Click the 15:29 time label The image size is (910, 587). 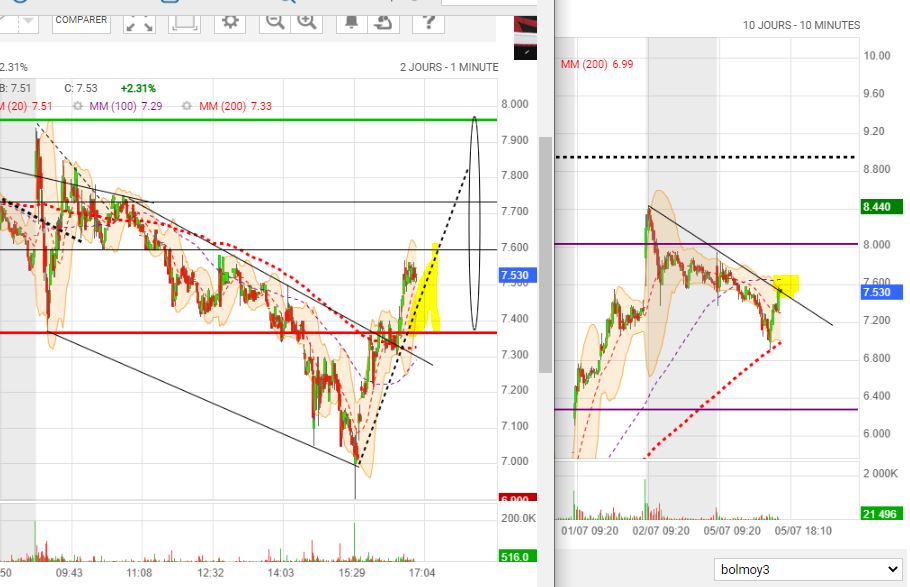pyautogui.click(x=352, y=573)
